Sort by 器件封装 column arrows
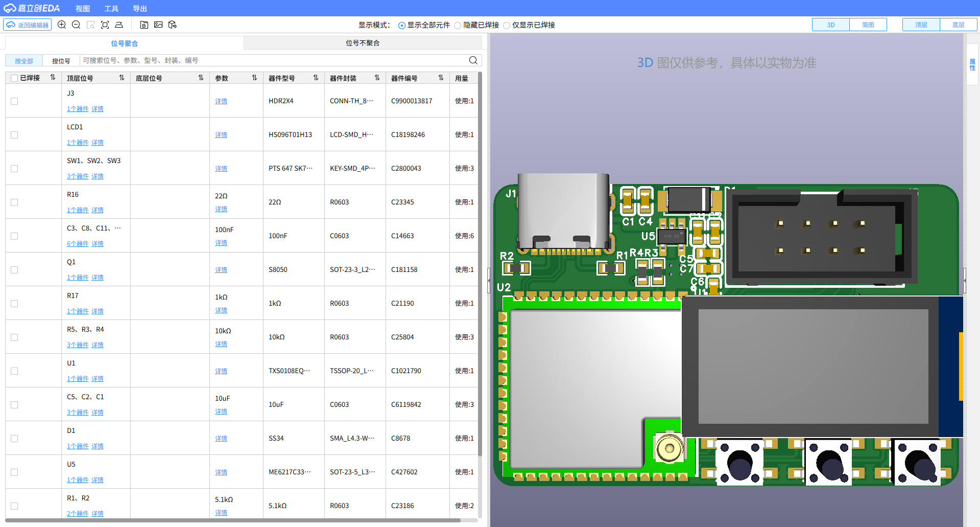The width and height of the screenshot is (980, 527). pos(377,78)
